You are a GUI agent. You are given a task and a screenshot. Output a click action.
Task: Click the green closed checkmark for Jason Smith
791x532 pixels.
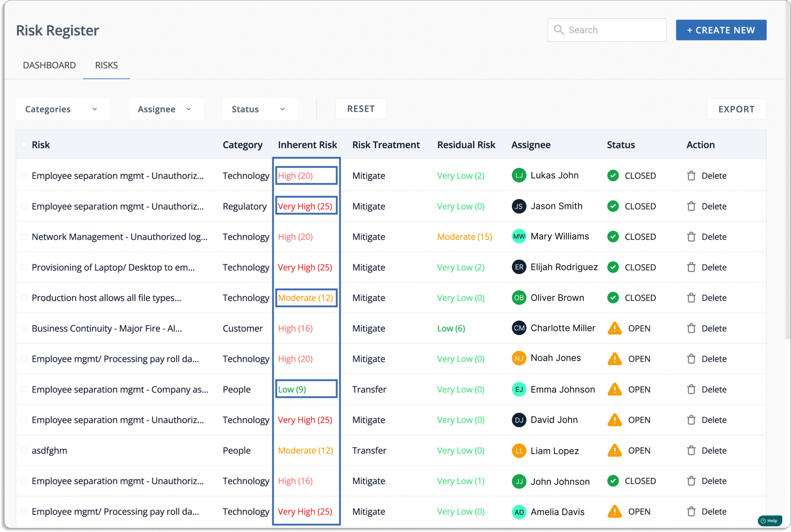[x=613, y=206]
